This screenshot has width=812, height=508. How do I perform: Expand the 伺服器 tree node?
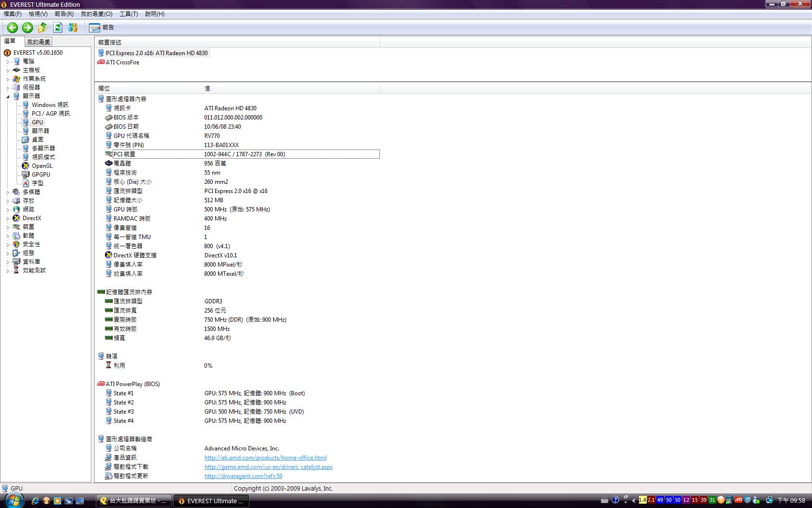[x=8, y=88]
